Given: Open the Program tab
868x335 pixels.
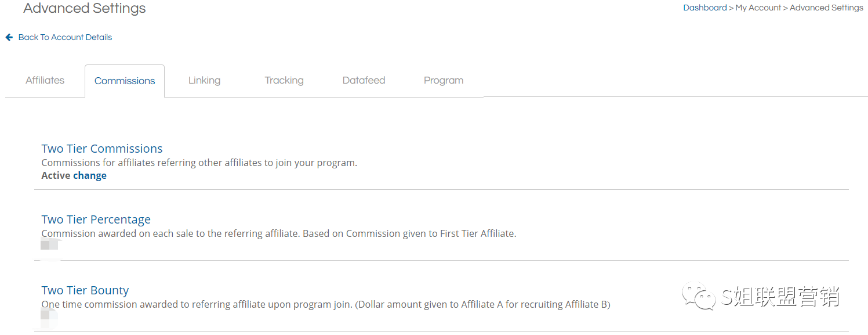Looking at the screenshot, I should (x=444, y=80).
